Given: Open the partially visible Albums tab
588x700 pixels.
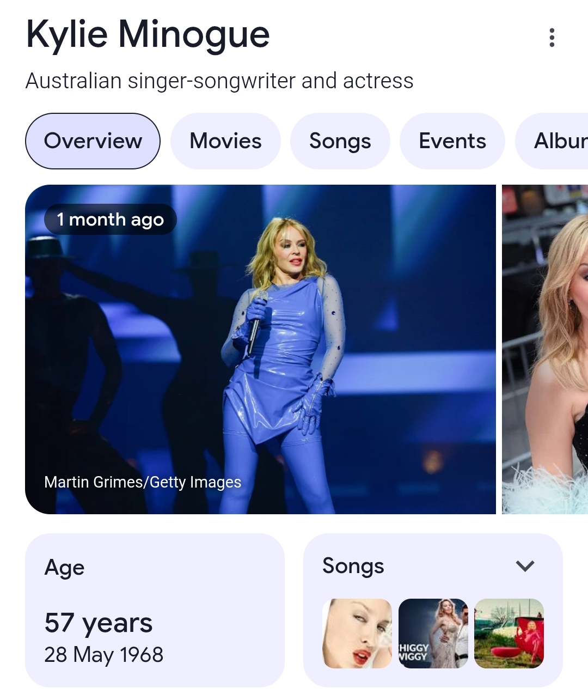Looking at the screenshot, I should [x=553, y=141].
